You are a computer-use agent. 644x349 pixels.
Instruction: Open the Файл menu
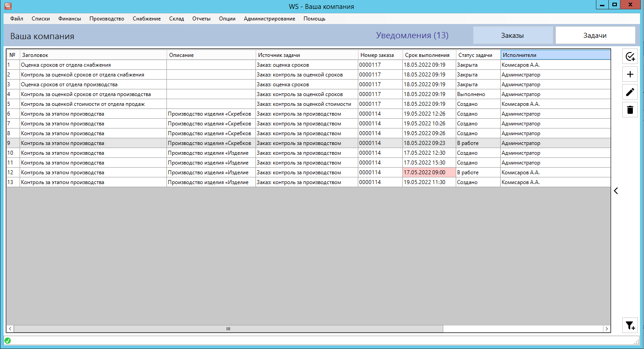click(16, 19)
